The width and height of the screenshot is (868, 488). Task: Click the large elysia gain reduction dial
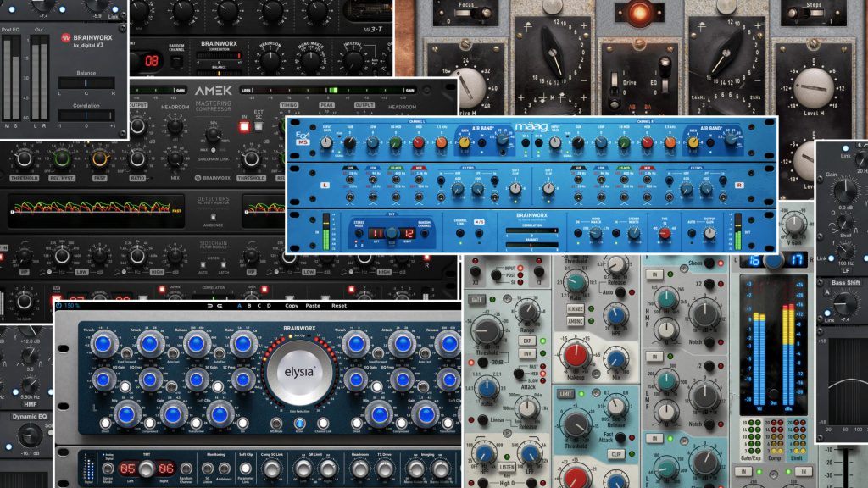click(299, 373)
